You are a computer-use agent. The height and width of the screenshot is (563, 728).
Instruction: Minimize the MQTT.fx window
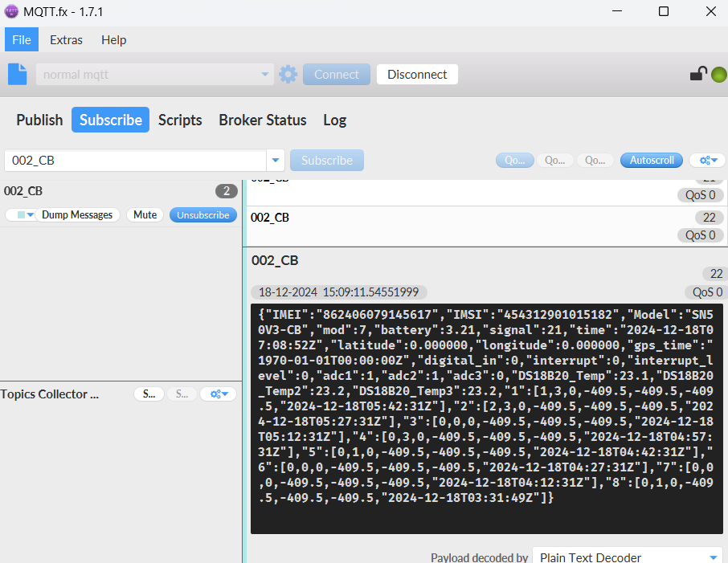coord(617,11)
